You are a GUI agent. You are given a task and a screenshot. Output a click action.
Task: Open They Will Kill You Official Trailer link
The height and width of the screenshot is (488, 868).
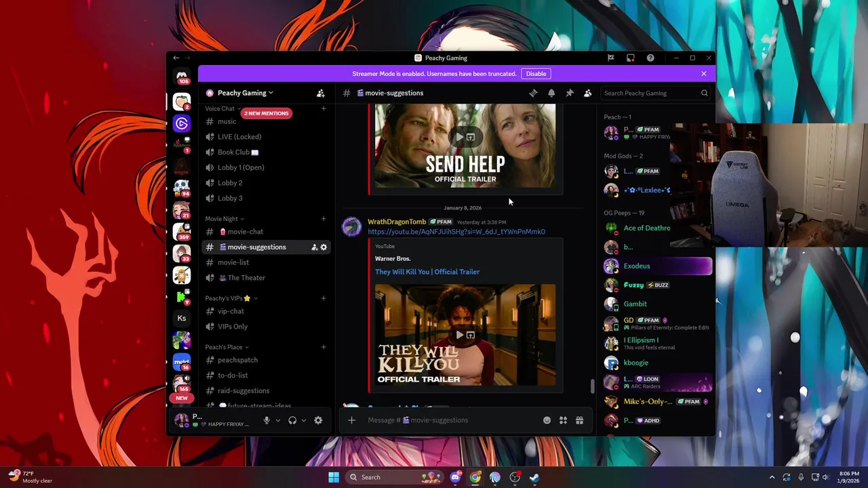tap(427, 272)
